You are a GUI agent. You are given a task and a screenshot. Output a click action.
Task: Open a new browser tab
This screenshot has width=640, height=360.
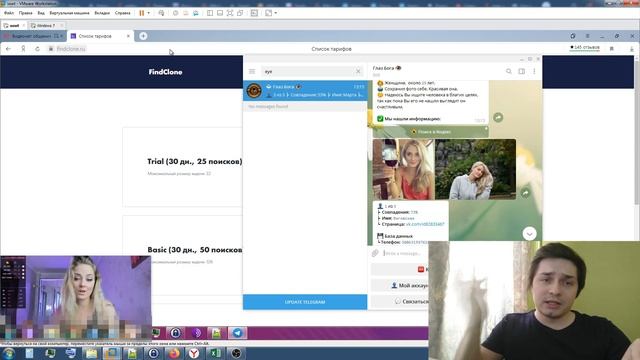click(143, 36)
